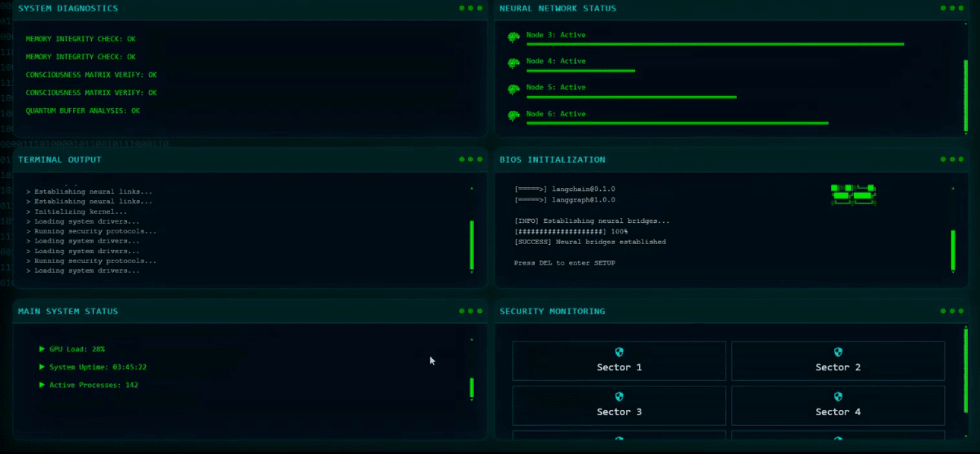Click the 'Press DEL to enter SETUP' text
Image resolution: width=980 pixels, height=454 pixels.
[564, 263]
